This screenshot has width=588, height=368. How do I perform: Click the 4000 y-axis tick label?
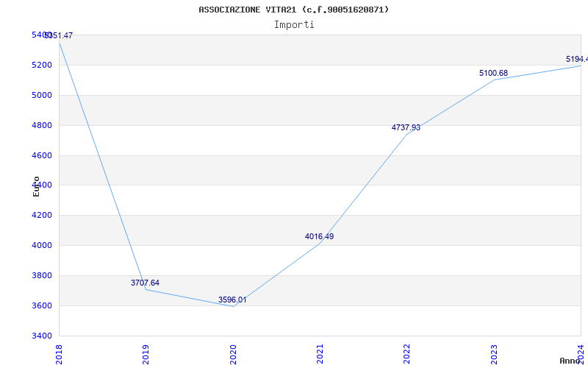click(x=42, y=246)
